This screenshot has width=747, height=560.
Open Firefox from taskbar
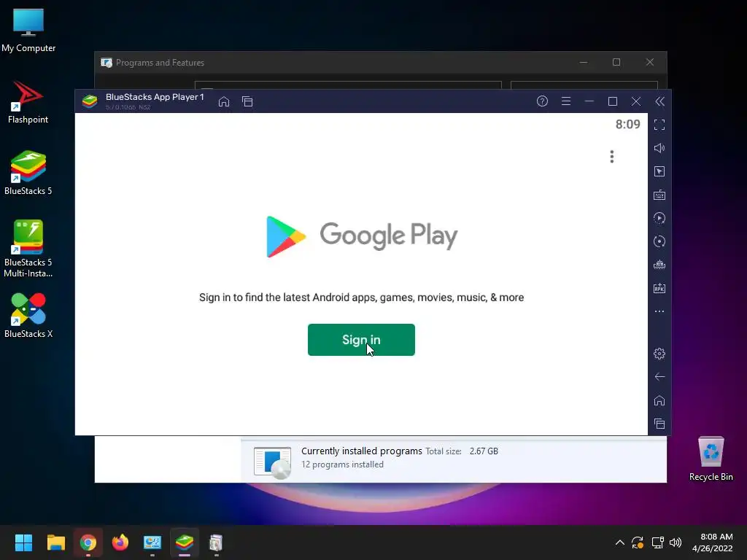point(120,542)
